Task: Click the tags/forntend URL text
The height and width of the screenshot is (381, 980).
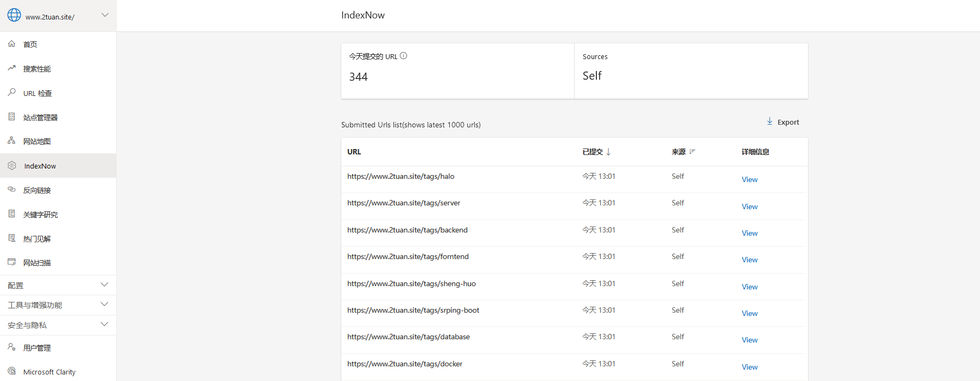Action: click(408, 256)
